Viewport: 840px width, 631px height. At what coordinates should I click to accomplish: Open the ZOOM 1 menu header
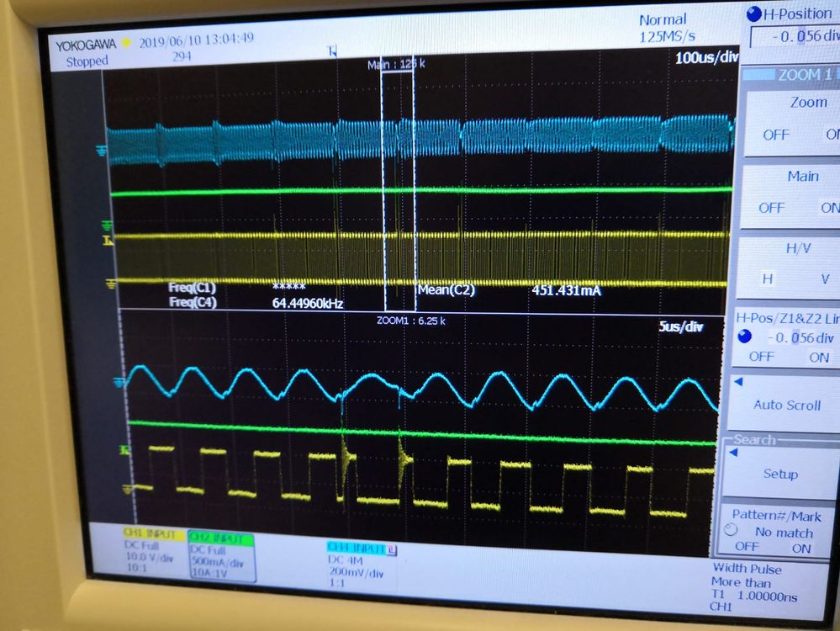[790, 75]
